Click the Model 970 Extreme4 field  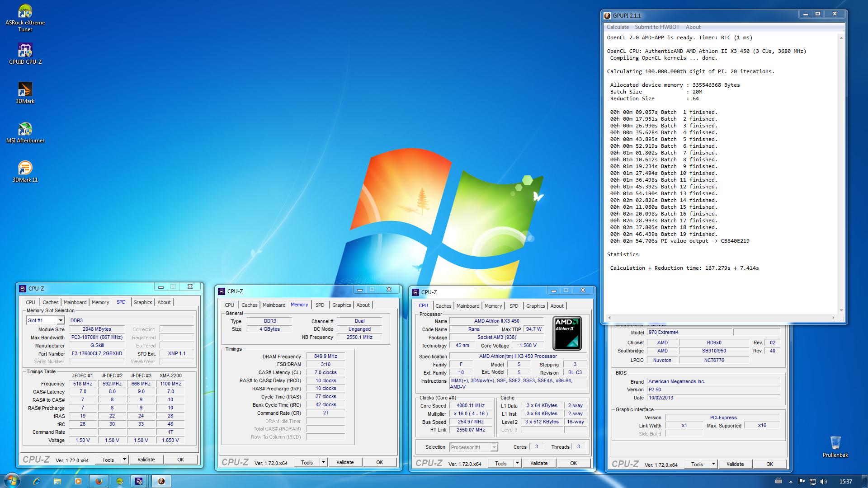[x=690, y=332]
